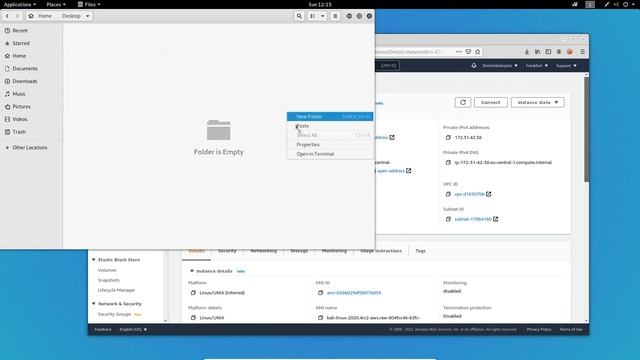The width and height of the screenshot is (640, 360).
Task: Click the Home path segment in Files
Action: (x=40, y=16)
